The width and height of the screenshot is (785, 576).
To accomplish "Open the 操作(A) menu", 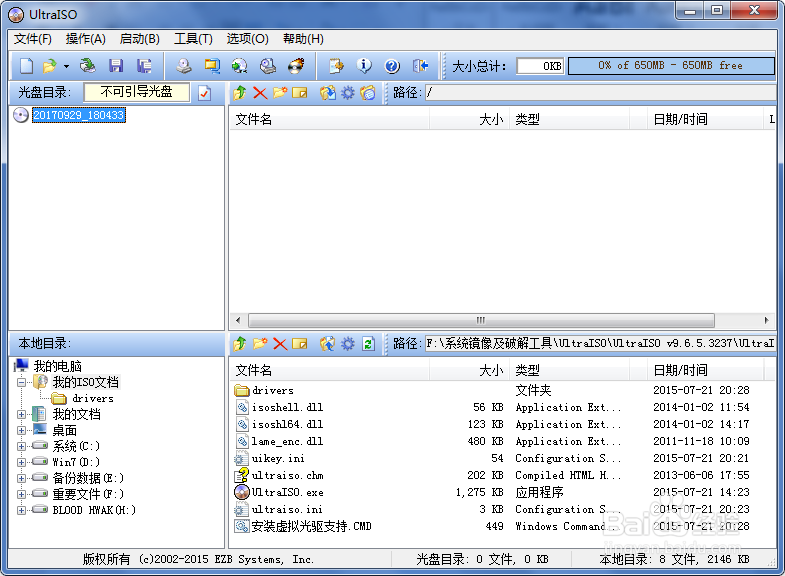I will [86, 39].
